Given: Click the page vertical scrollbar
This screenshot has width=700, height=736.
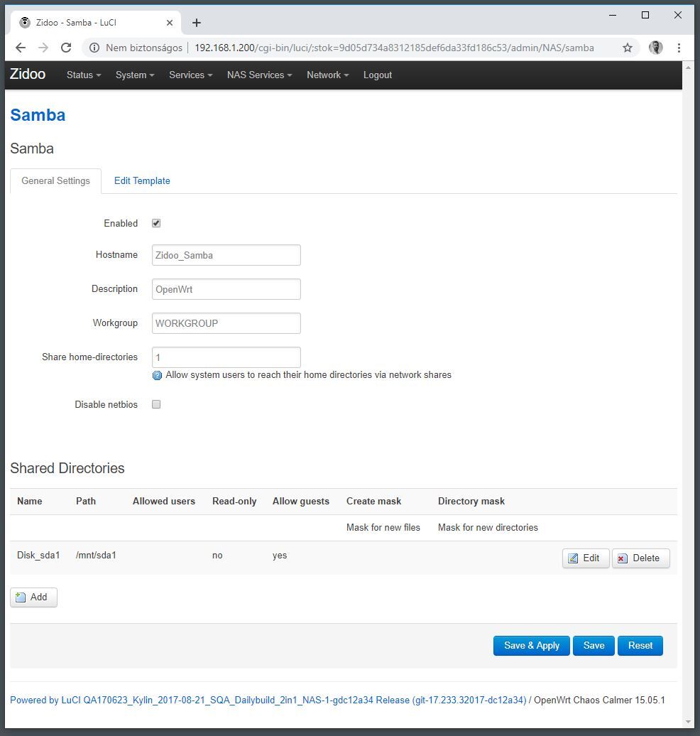Looking at the screenshot, I should pyautogui.click(x=688, y=394).
